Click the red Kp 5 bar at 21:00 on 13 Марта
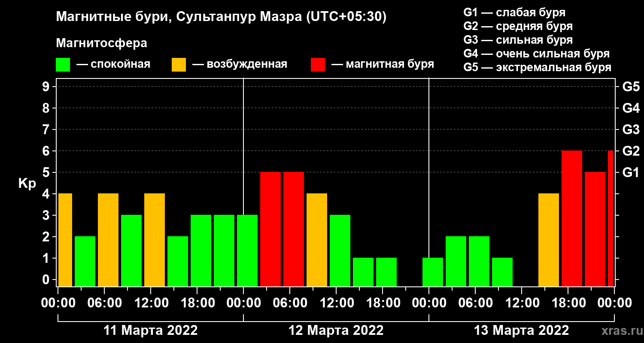Image resolution: width=644 pixels, height=343 pixels. tap(595, 229)
